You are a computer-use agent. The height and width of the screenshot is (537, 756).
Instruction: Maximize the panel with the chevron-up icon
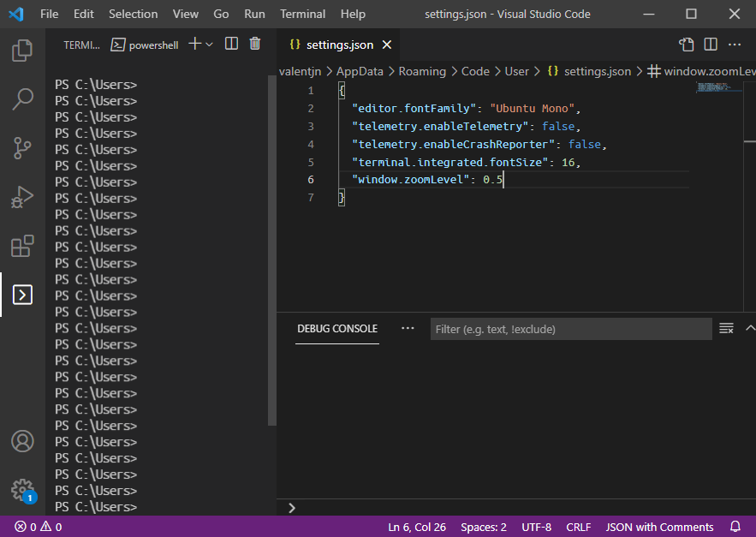pos(750,328)
